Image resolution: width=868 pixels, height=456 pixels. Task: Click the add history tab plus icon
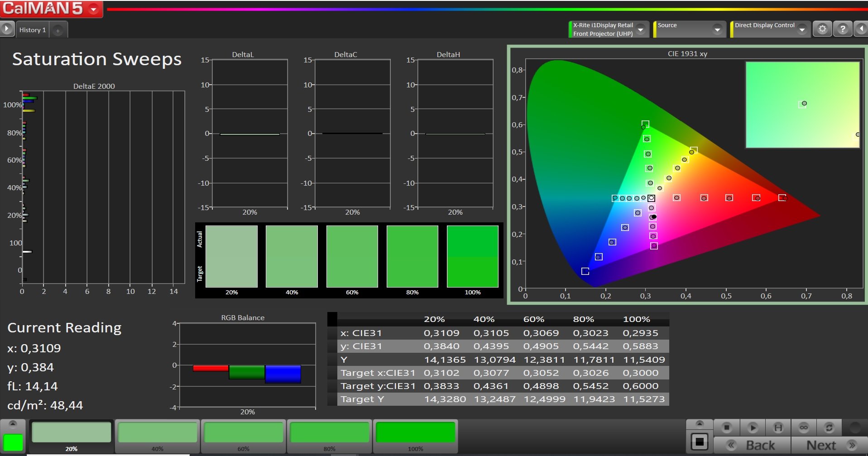tap(58, 30)
